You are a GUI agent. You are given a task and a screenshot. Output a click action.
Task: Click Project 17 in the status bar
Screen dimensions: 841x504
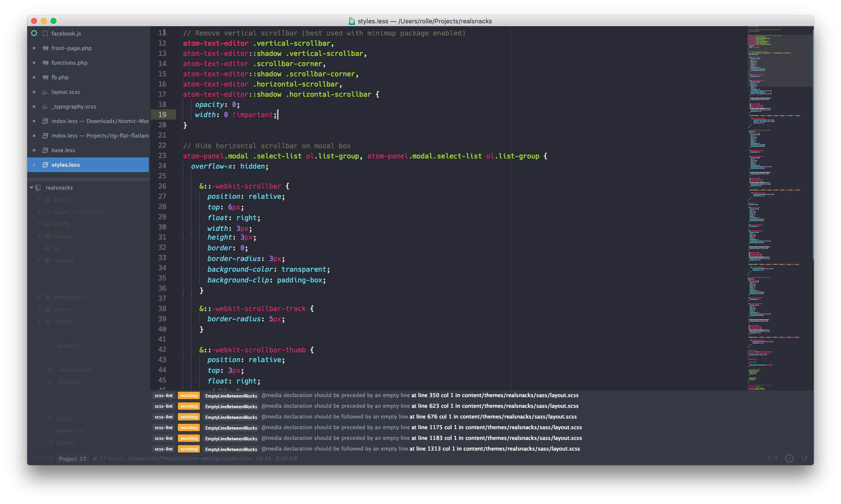coord(72,458)
